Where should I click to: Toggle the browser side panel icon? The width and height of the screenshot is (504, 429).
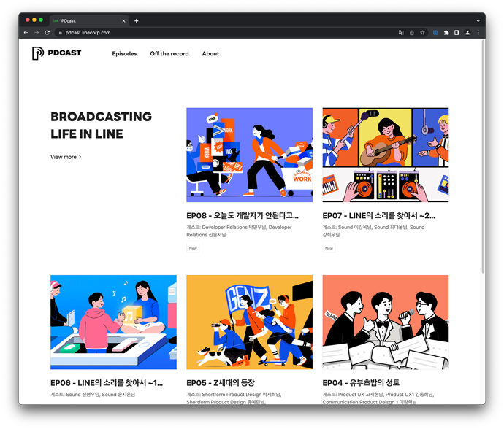(x=457, y=32)
